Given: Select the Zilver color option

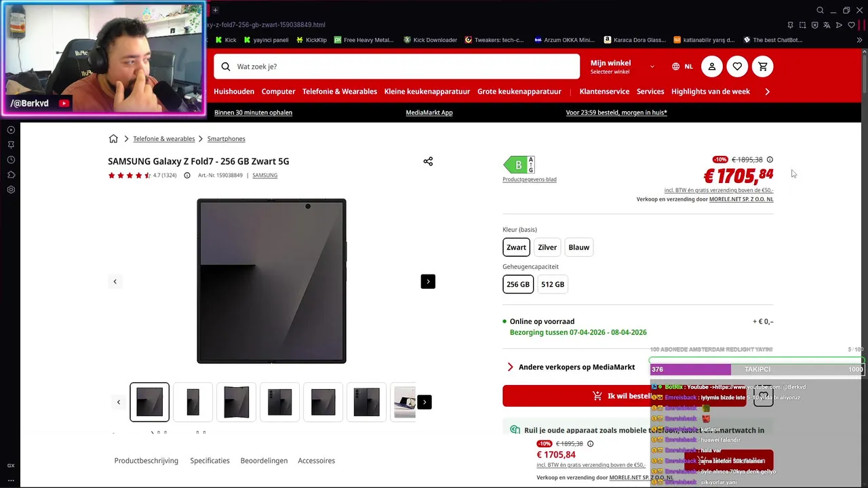Looking at the screenshot, I should [547, 247].
